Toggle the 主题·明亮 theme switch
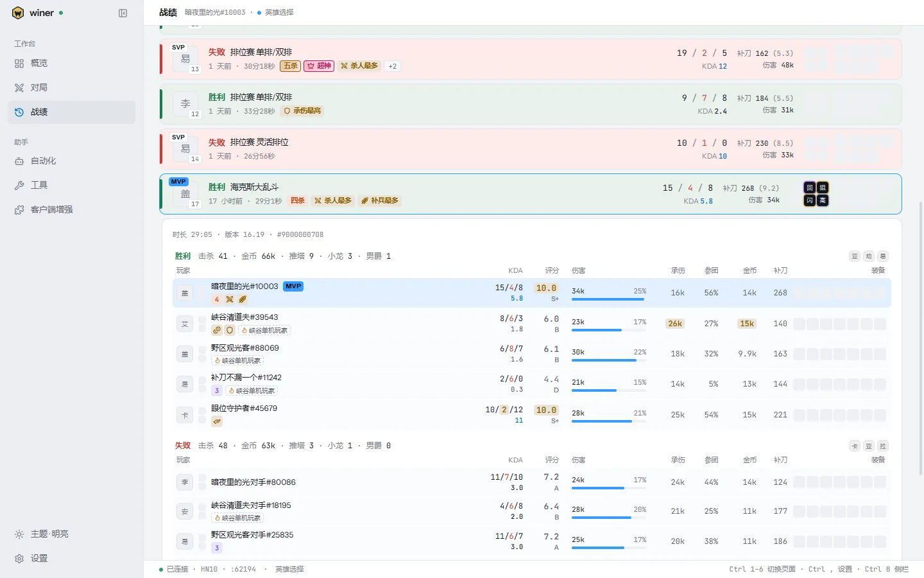 [x=72, y=534]
